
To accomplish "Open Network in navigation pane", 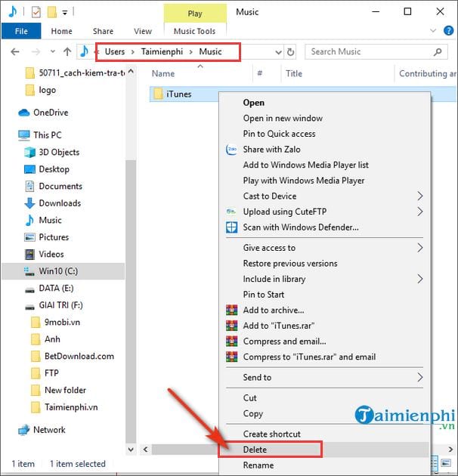I will [42, 430].
